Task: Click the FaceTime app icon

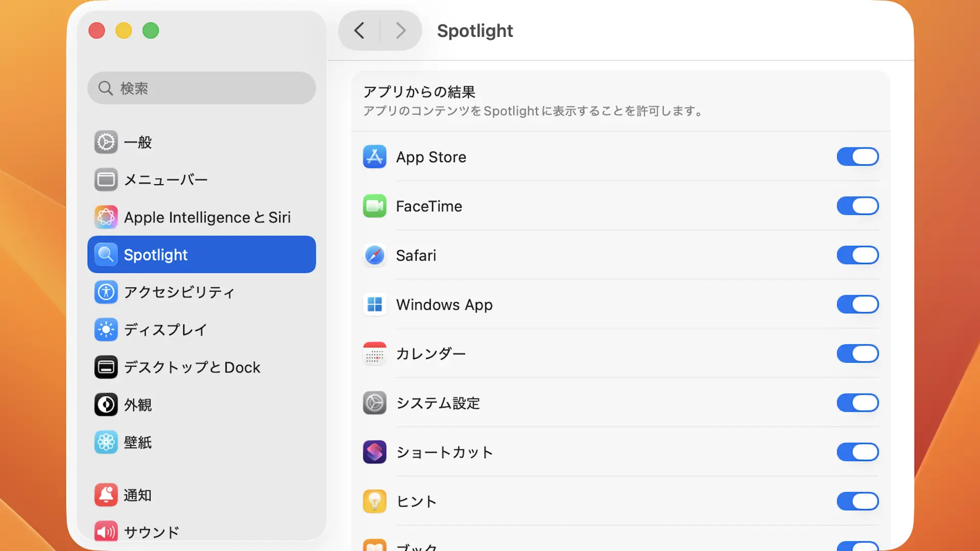Action: [374, 206]
